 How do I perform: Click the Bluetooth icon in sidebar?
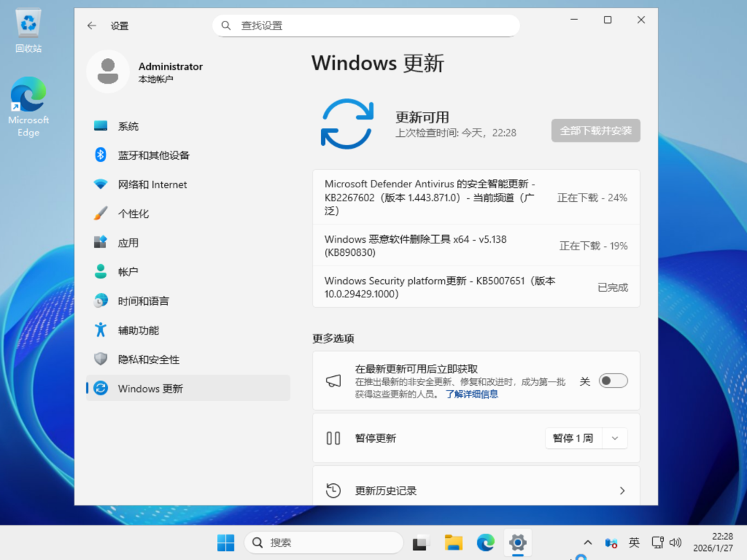click(x=100, y=155)
